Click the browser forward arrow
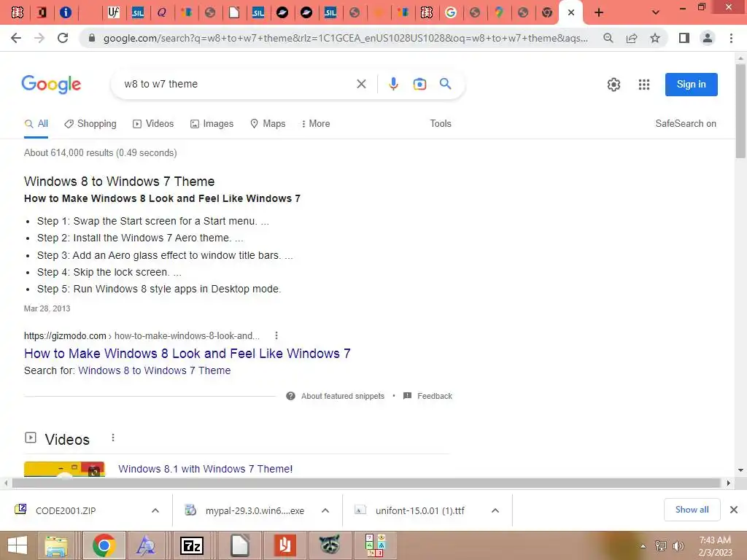Screen dimensions: 747x560 pyautogui.click(x=39, y=38)
